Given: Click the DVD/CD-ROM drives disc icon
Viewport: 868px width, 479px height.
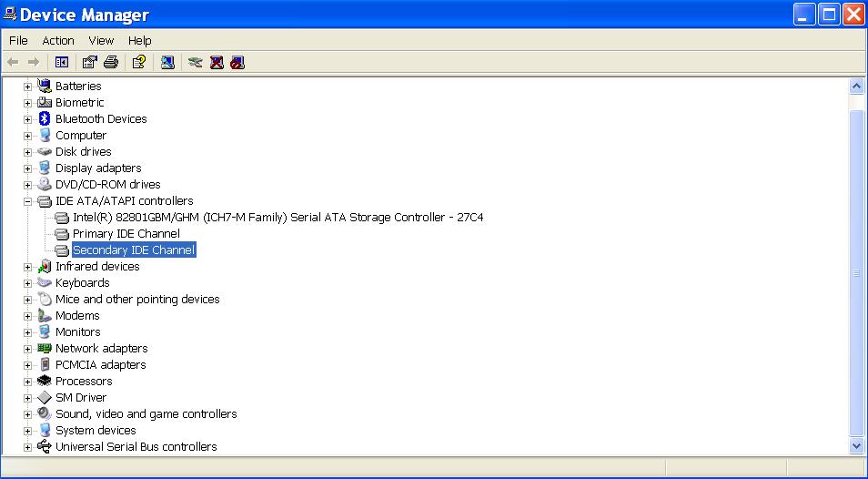Looking at the screenshot, I should [45, 184].
